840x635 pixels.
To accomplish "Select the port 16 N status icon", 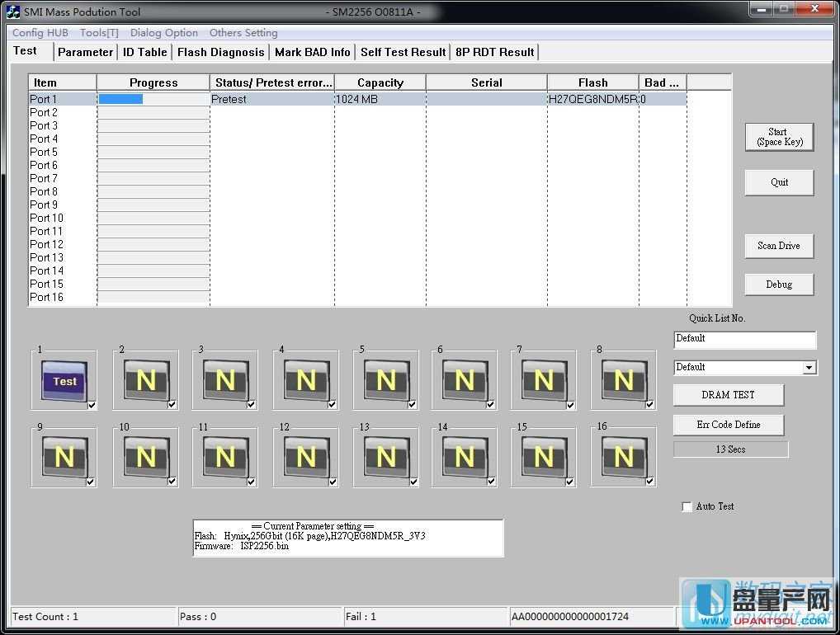I will 623,457.
